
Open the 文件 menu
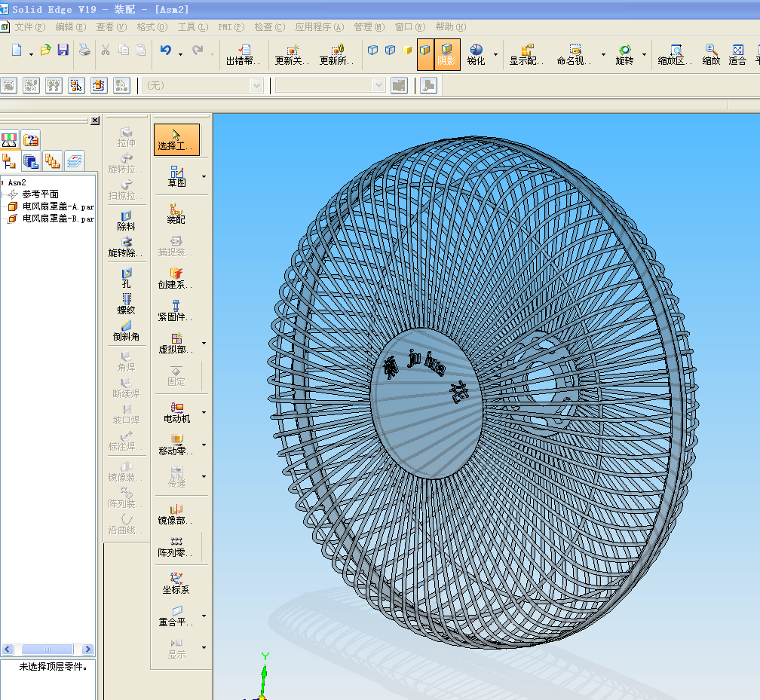click(29, 27)
